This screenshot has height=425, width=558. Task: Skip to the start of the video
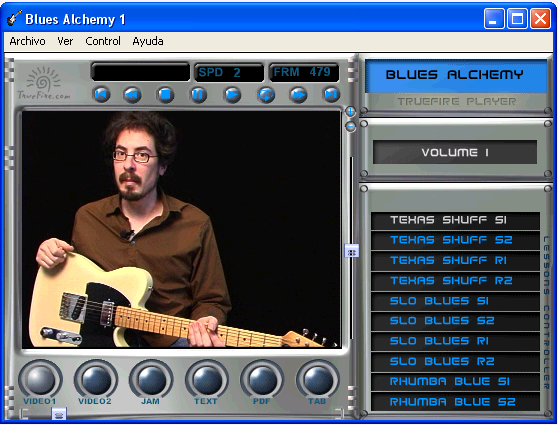(101, 95)
